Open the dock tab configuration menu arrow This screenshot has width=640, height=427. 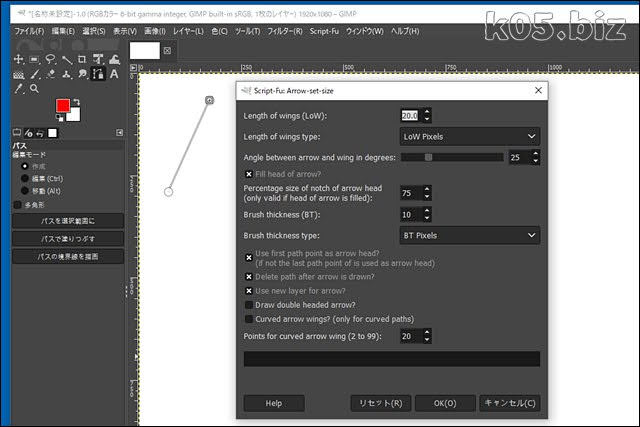click(120, 133)
